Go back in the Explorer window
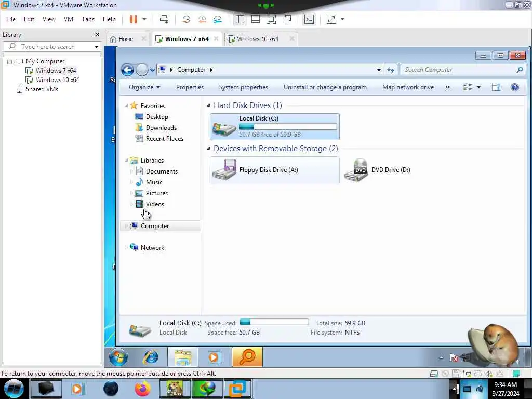Viewport: 532px width, 399px height. click(127, 70)
